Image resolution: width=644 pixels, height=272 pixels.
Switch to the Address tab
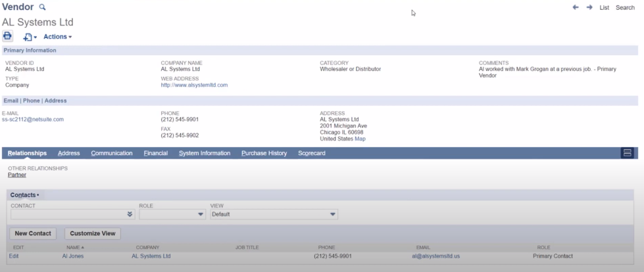68,153
